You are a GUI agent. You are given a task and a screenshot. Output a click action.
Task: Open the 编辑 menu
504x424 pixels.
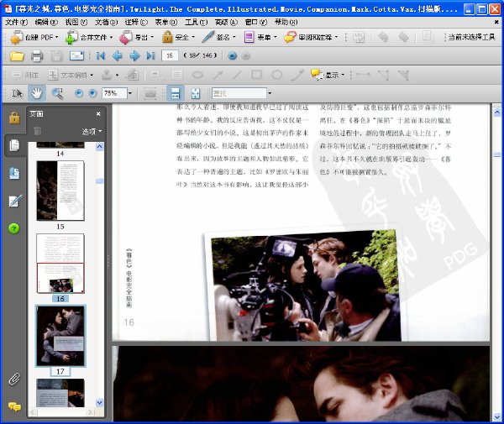coord(46,22)
